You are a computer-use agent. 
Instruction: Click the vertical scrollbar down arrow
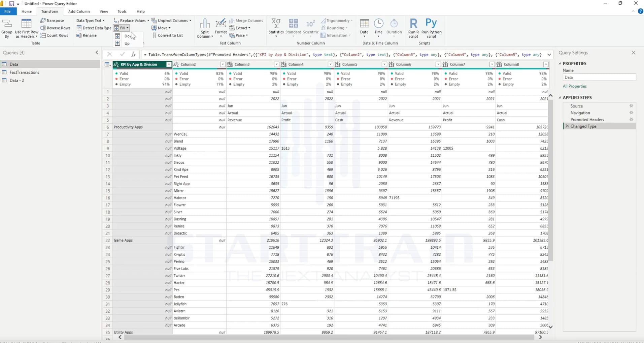point(551,326)
